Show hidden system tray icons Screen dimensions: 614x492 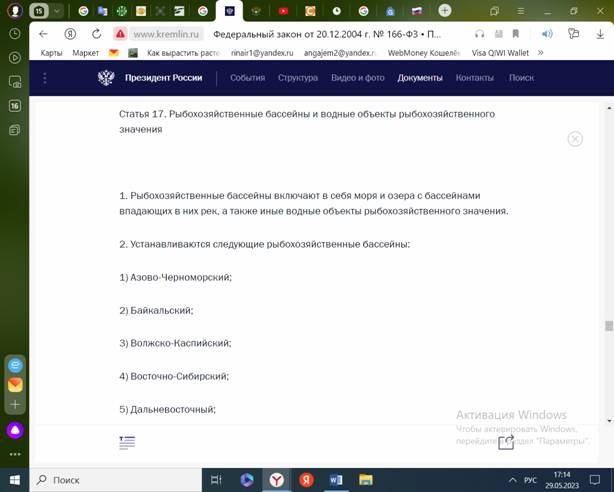512,480
